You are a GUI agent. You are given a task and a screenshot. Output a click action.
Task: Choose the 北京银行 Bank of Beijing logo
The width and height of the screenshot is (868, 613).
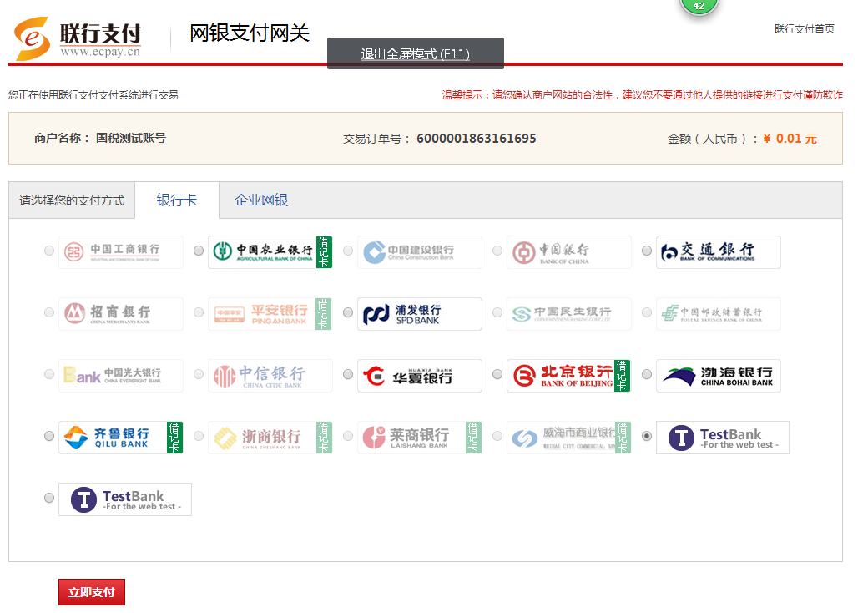569,376
